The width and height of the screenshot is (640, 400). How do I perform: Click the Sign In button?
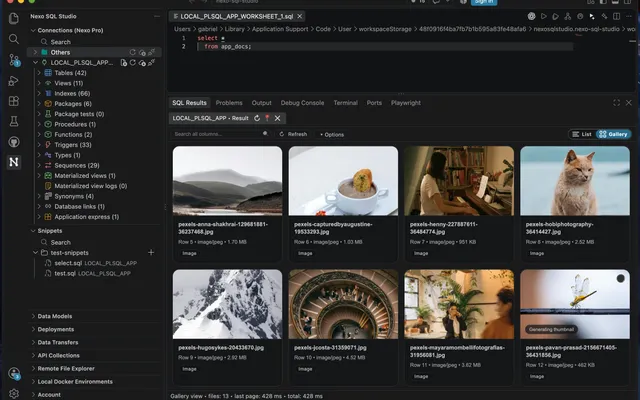coord(484,2)
